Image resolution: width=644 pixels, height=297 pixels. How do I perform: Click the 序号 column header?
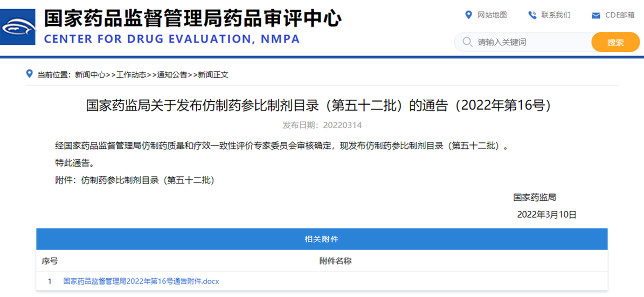[x=50, y=261]
